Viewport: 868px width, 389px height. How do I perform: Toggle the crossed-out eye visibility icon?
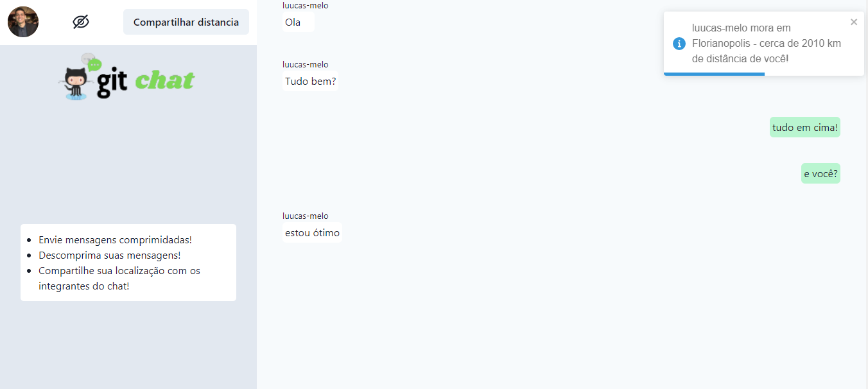pyautogui.click(x=81, y=22)
